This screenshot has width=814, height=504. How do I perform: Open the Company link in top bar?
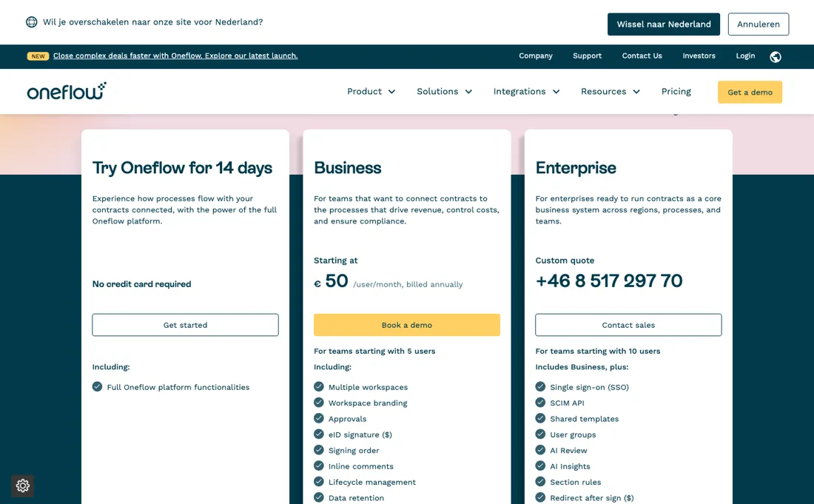click(536, 56)
